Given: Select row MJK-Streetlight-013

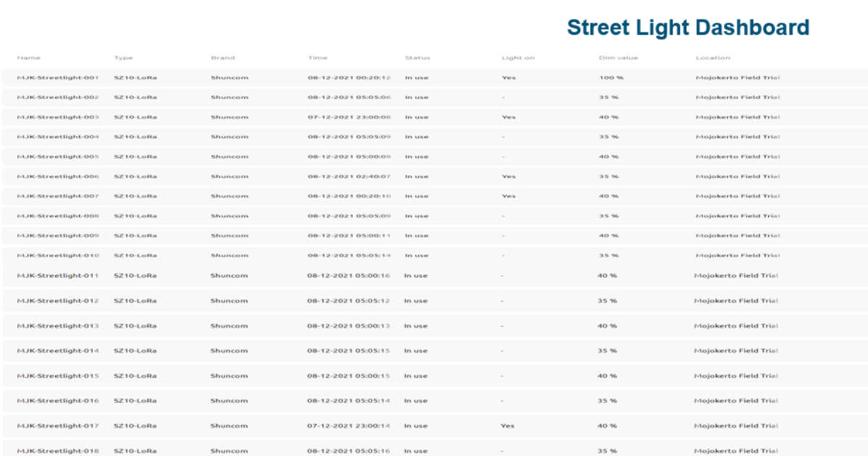Looking at the screenshot, I should (x=434, y=326).
